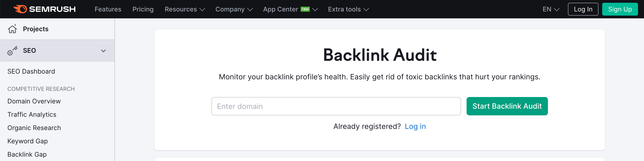Expand the Company dropdown
644x161 pixels.
click(234, 9)
